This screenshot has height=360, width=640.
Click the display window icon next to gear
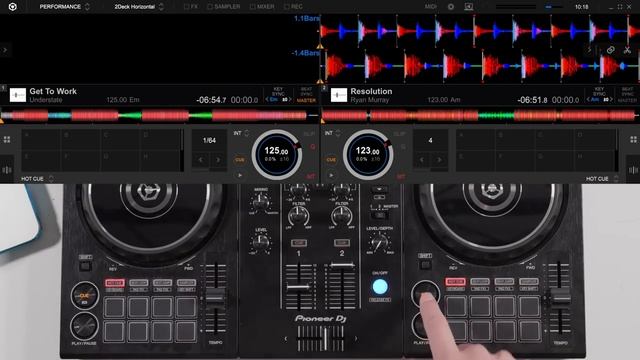[x=469, y=7]
